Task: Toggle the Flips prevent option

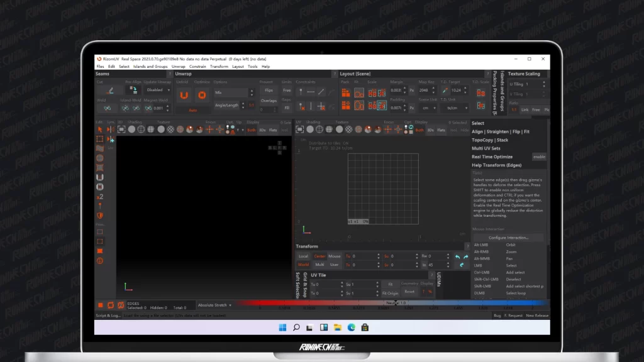Action: click(x=269, y=90)
